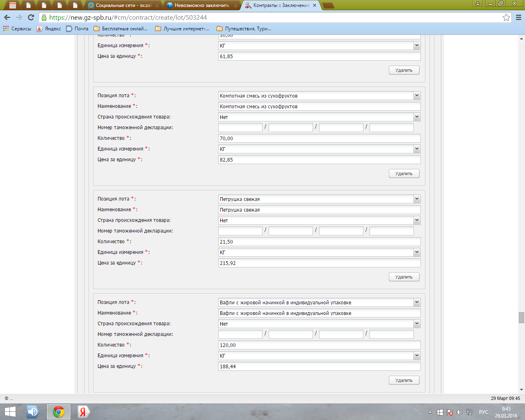Click second customs declaration field for Компотная смесь
Screen dimensions: 525x420
click(291, 128)
